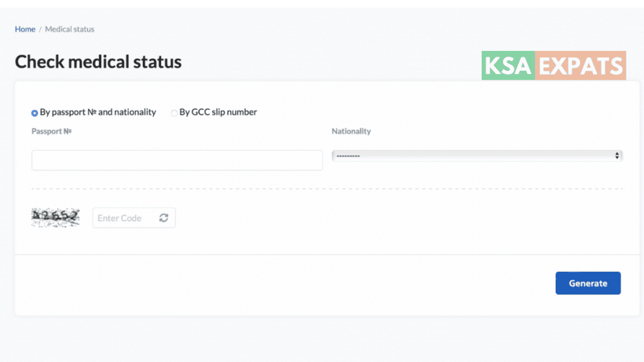Image resolution: width=644 pixels, height=362 pixels.
Task: Click the Medical status breadcrumb item
Action: pyautogui.click(x=70, y=29)
